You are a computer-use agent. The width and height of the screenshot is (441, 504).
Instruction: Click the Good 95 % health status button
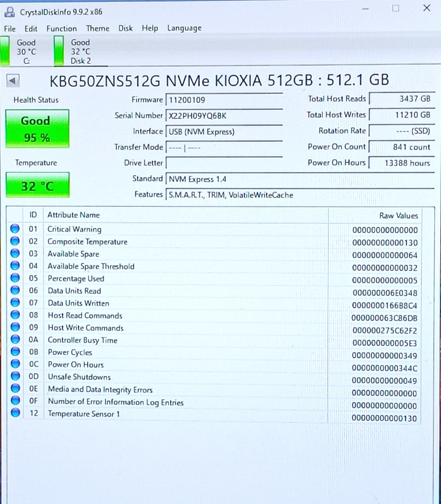pyautogui.click(x=37, y=129)
